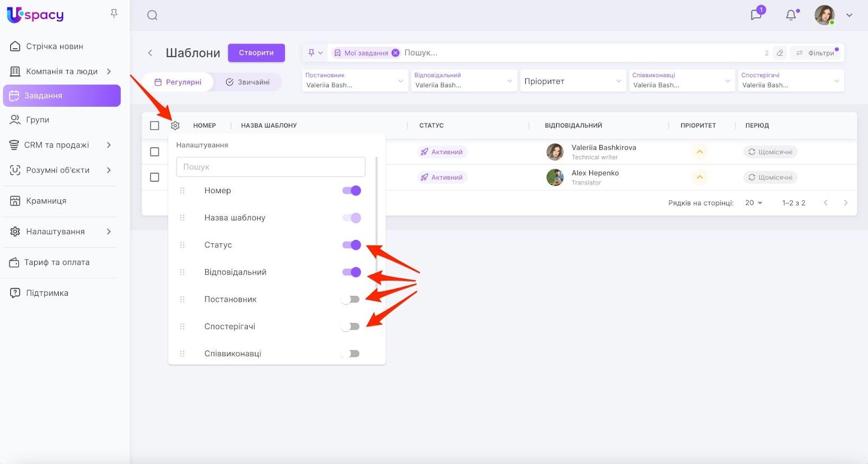Toggle the Назва шаблону column switch
Image resolution: width=868 pixels, height=464 pixels.
point(352,218)
